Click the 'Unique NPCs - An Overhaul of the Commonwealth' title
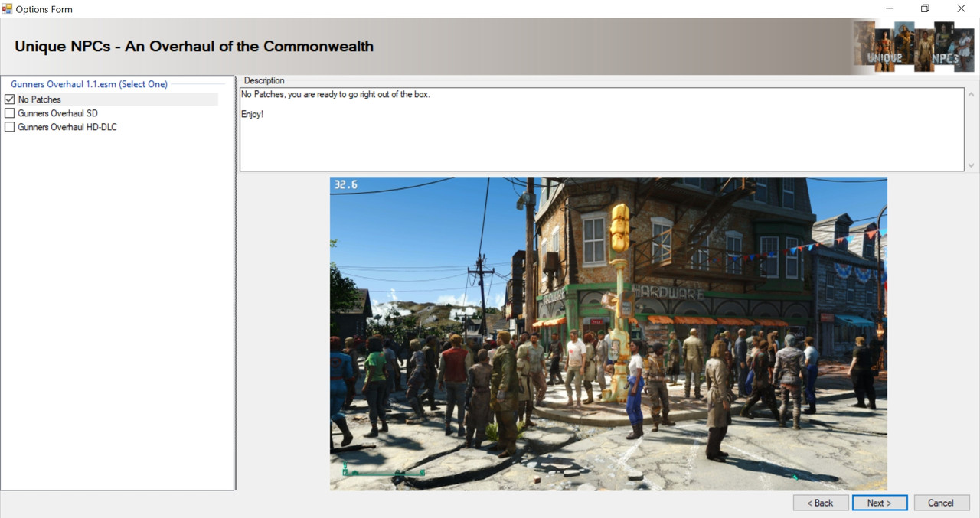Screen dimensions: 980x518 194,46
